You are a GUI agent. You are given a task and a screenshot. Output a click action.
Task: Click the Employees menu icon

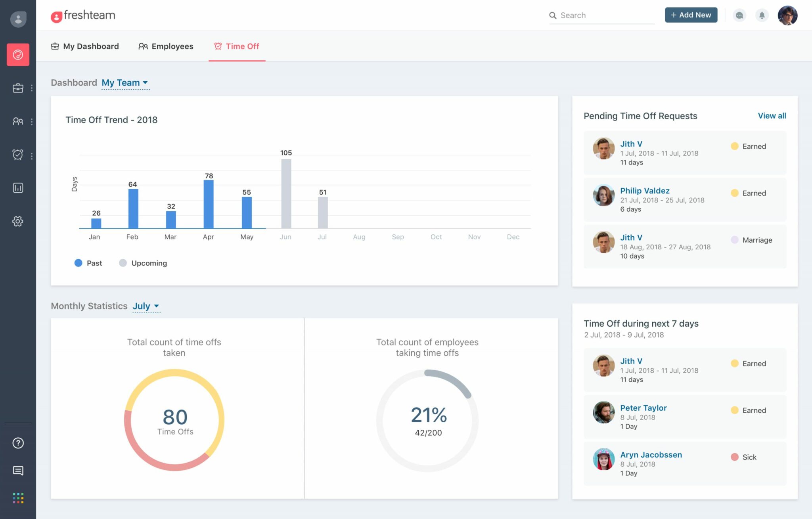tap(143, 46)
